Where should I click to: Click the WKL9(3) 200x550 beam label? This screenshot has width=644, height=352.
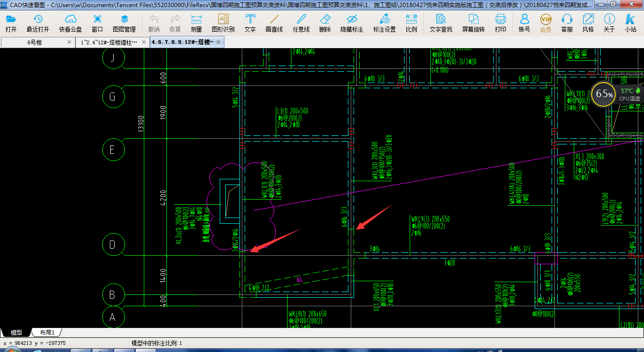click(430, 219)
